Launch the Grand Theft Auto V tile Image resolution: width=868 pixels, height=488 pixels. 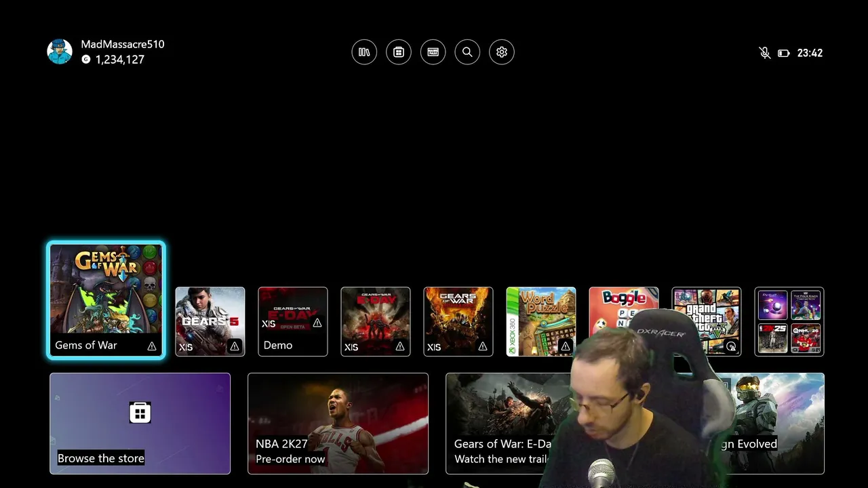[707, 321]
